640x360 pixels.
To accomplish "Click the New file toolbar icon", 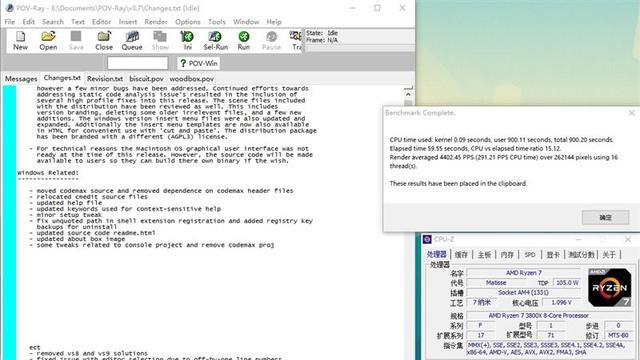I will pos(20,40).
